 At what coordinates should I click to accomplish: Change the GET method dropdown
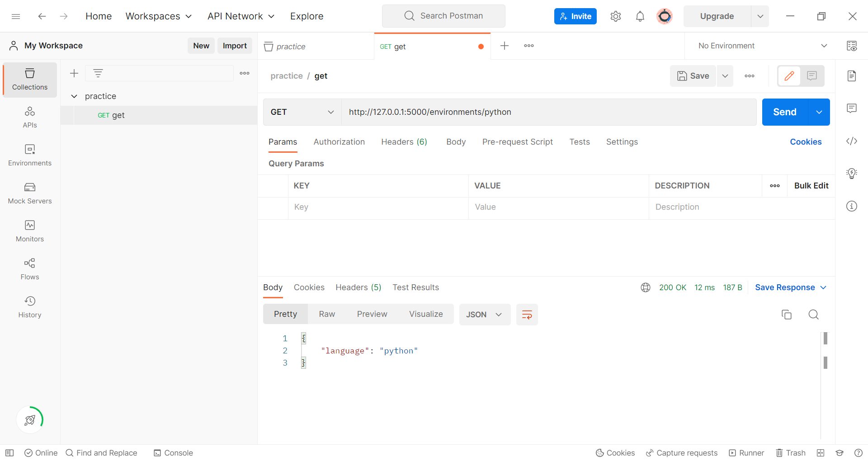302,112
